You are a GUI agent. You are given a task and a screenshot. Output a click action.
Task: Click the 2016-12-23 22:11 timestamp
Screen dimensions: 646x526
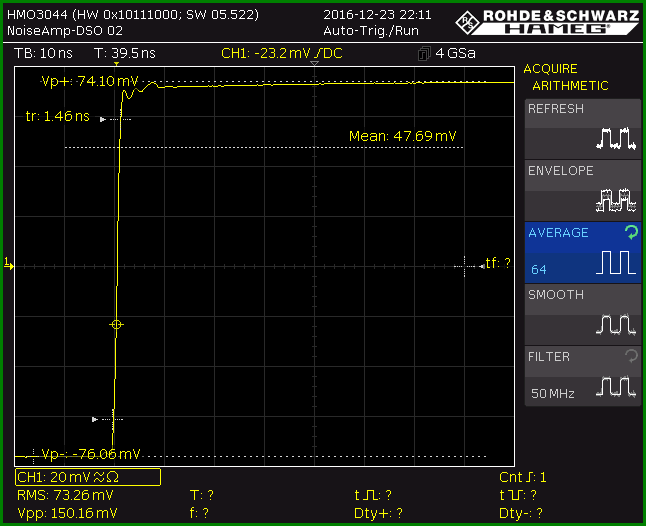click(x=377, y=15)
